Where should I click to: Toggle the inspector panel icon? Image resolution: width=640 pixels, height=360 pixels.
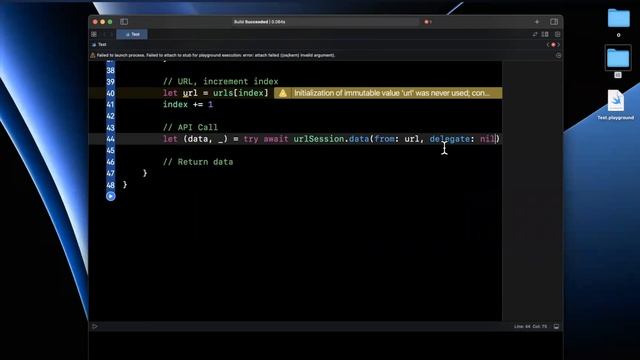click(x=554, y=22)
